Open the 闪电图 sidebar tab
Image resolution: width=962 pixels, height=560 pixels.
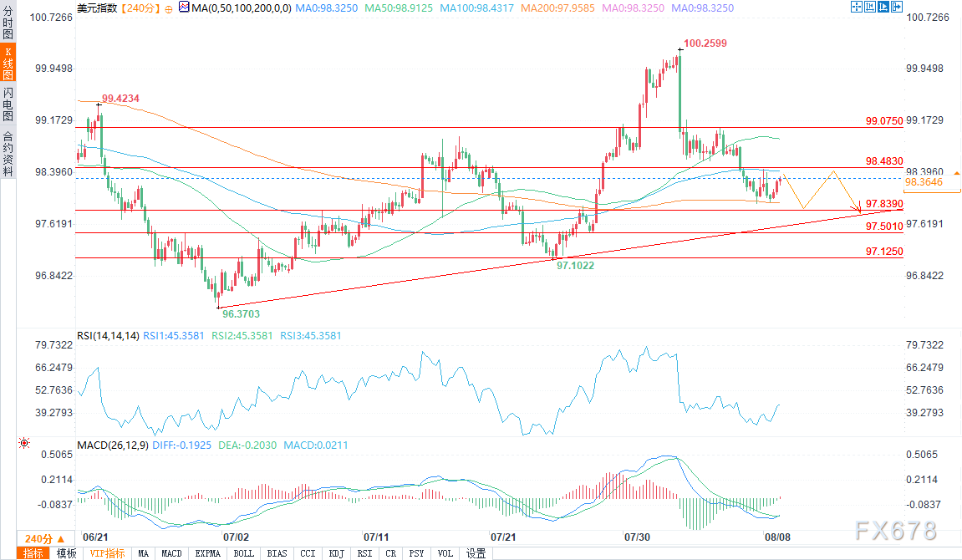(x=8, y=104)
